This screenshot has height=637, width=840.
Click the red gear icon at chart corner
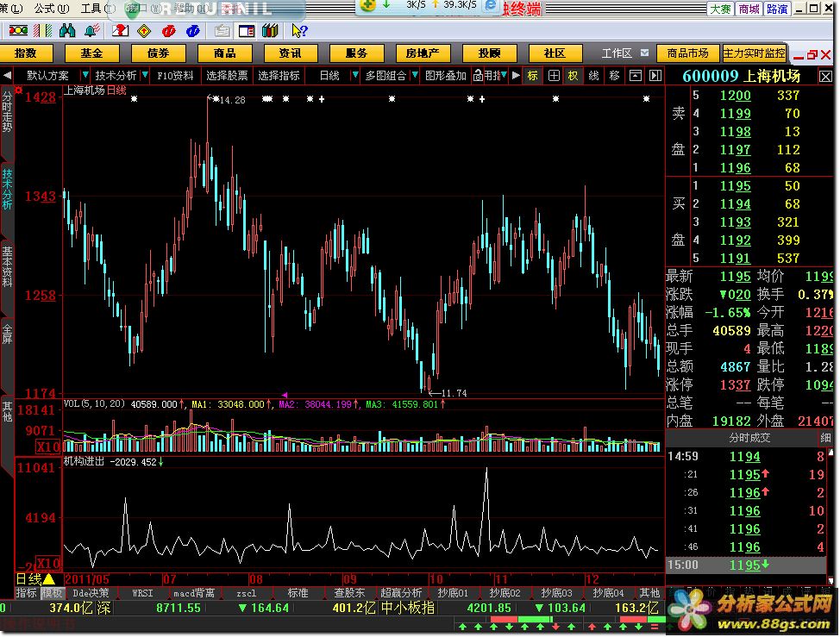19,90
